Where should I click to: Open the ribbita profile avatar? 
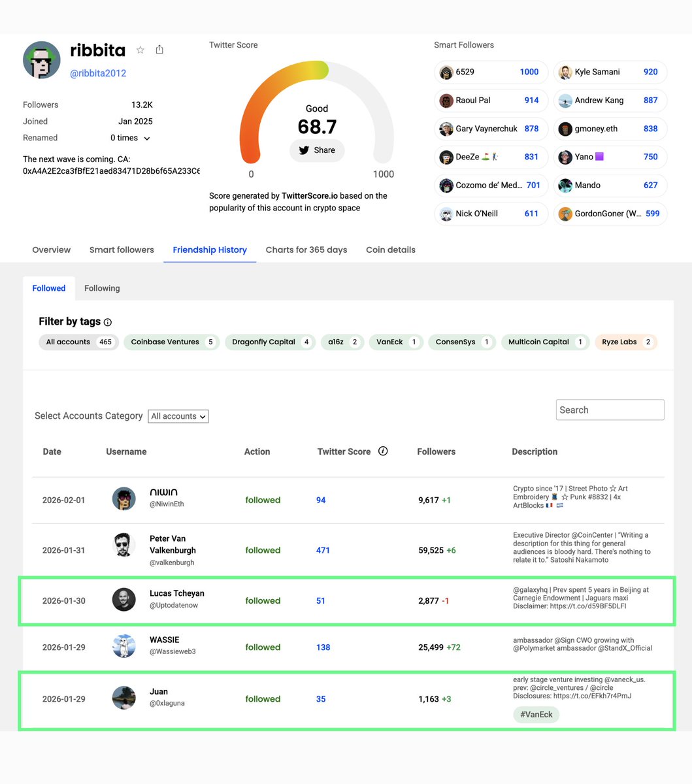coord(42,59)
